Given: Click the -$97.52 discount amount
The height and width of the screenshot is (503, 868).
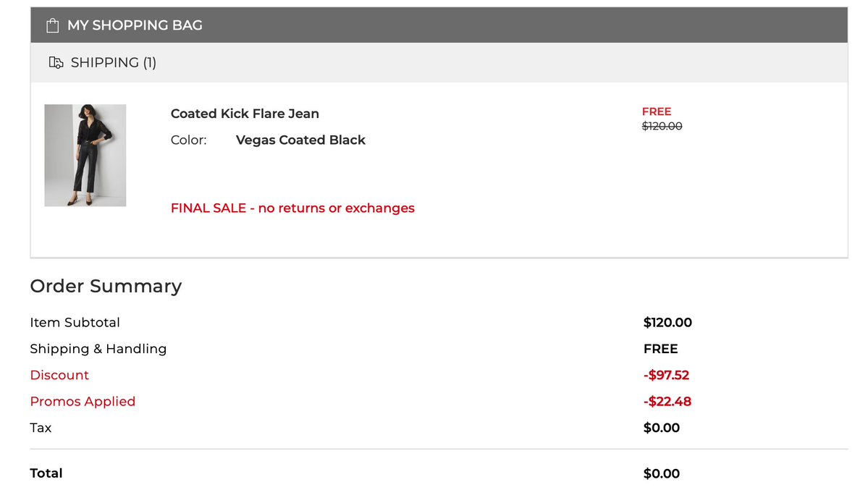Looking at the screenshot, I should [x=666, y=375].
